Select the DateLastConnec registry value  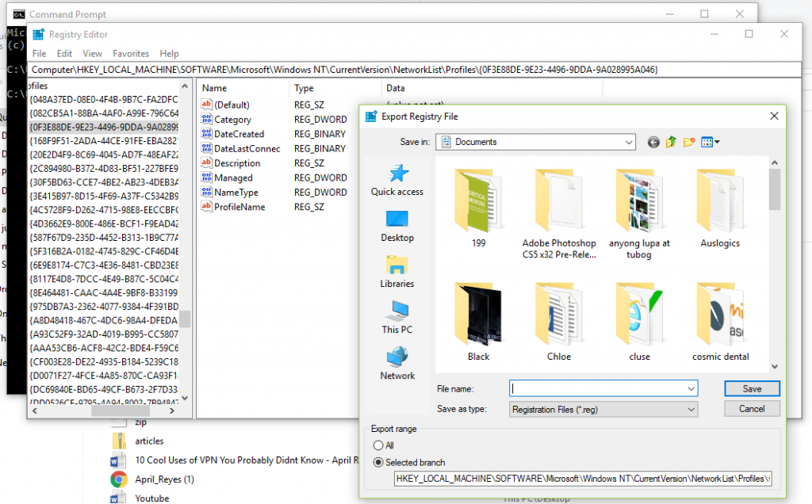point(247,148)
